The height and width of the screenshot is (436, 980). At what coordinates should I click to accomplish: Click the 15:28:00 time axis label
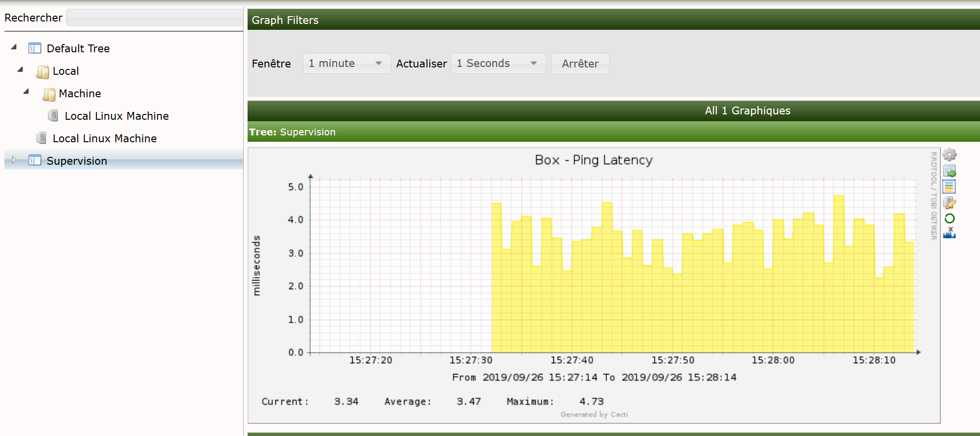click(x=773, y=360)
